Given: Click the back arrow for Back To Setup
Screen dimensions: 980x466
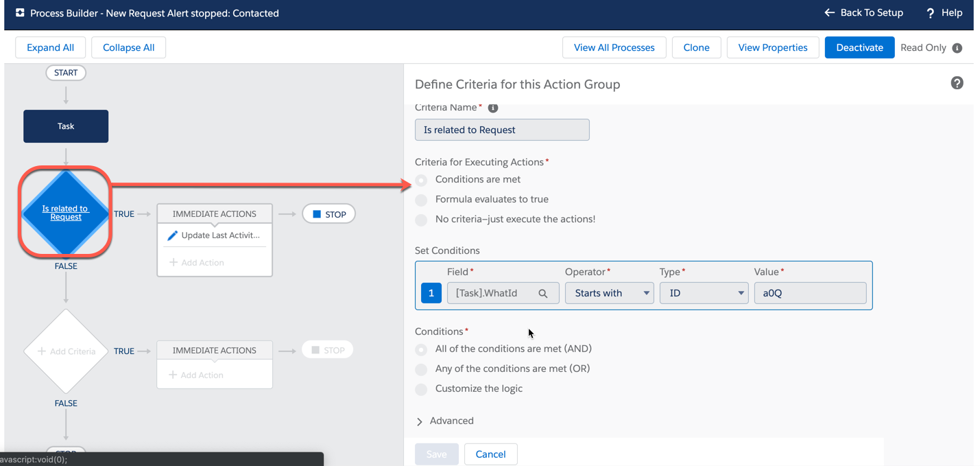Looking at the screenshot, I should (828, 12).
